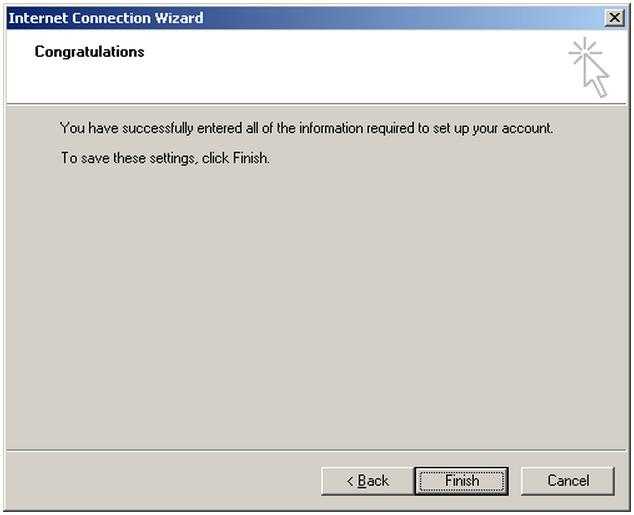Click the 'successfully entered all information' message
The height and width of the screenshot is (515, 634).
click(306, 128)
